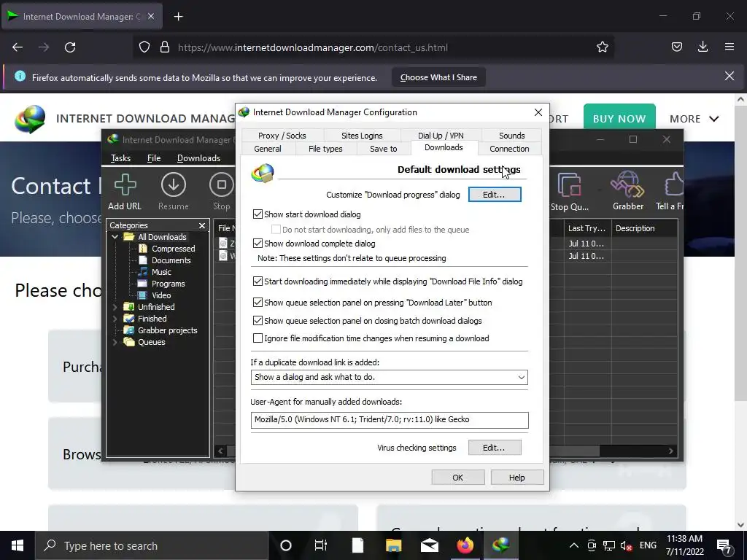Screen dimensions: 747x560
Task: Click muted volume tray icon
Action: pyautogui.click(x=626, y=545)
